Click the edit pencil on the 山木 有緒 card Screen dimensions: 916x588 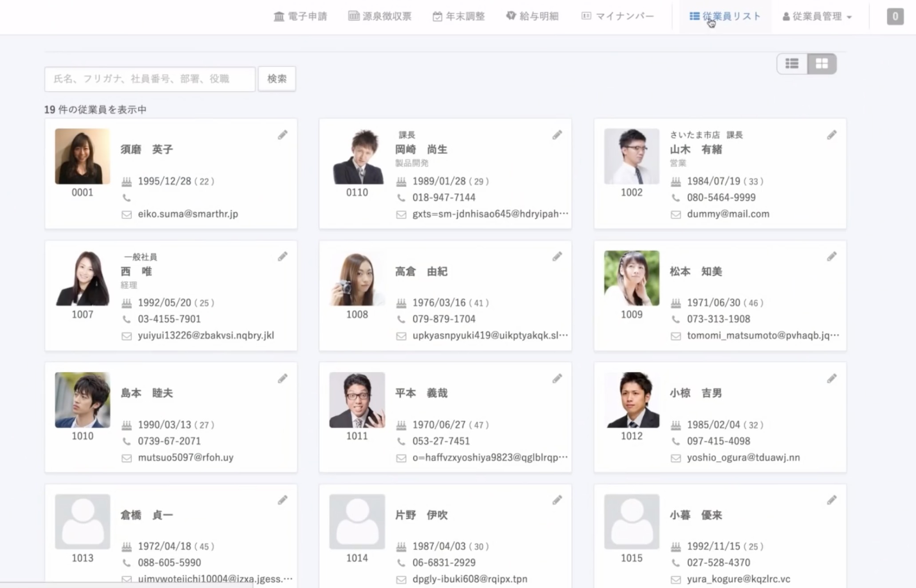tap(832, 135)
